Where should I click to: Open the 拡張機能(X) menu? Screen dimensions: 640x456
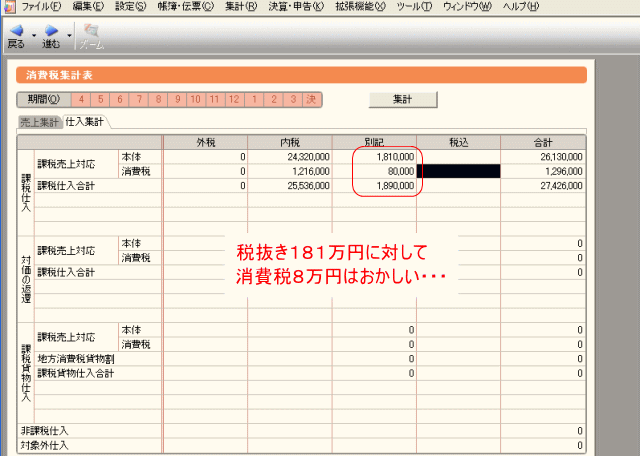pos(360,7)
